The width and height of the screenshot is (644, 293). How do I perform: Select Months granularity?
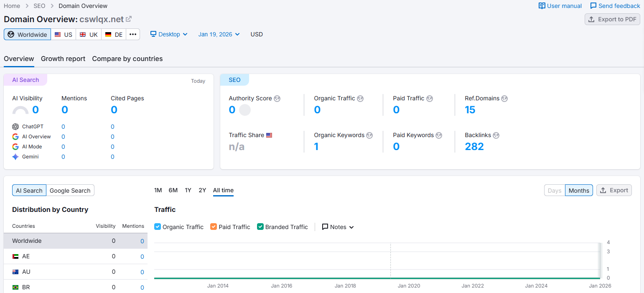point(579,191)
